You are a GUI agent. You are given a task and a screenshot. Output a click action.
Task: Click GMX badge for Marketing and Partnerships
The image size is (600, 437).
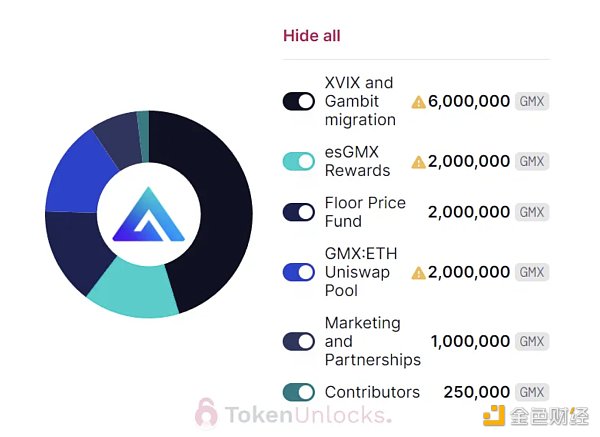point(532,341)
